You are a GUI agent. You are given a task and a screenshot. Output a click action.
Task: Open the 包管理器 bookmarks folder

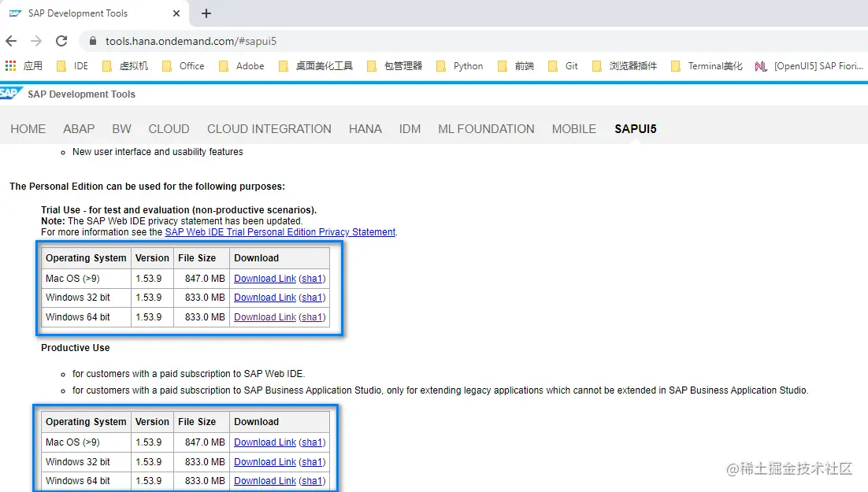point(395,66)
